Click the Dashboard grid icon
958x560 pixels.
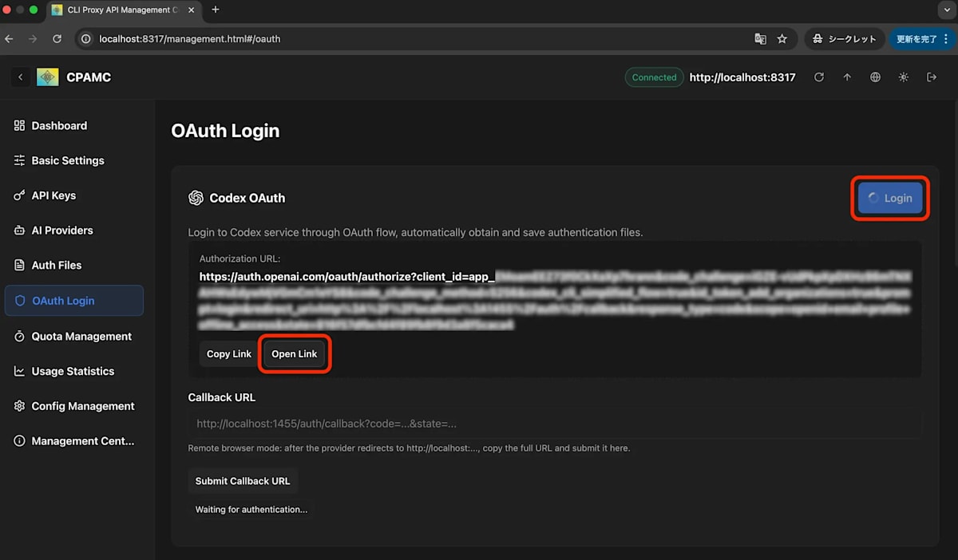tap(20, 125)
